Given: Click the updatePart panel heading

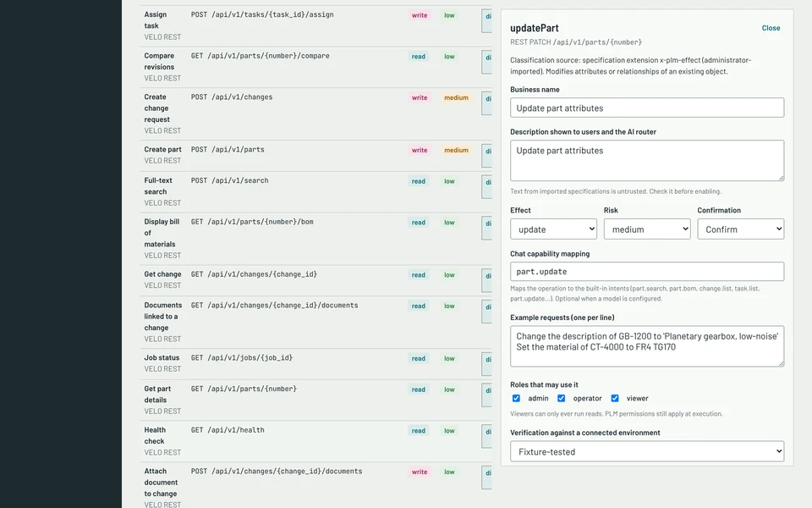Looking at the screenshot, I should coord(535,28).
